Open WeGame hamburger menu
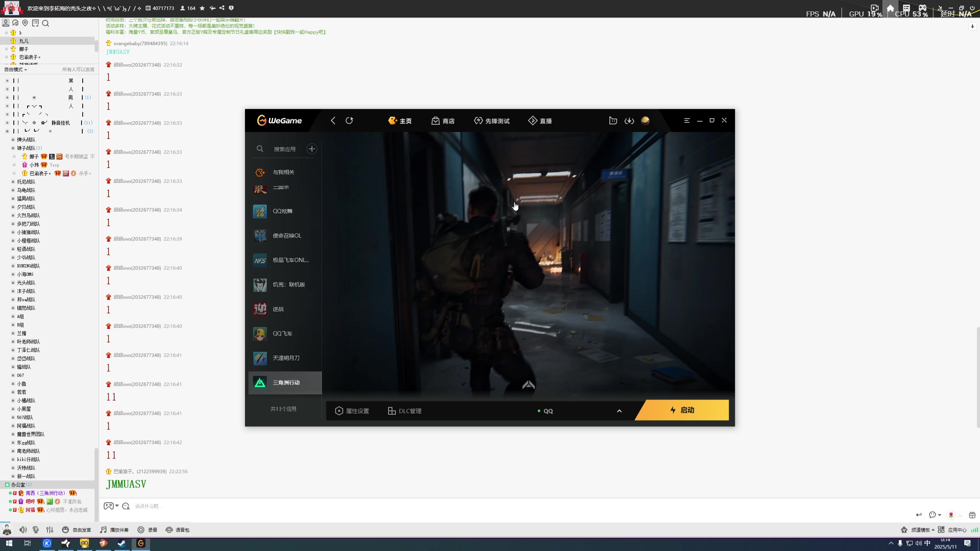 click(x=687, y=121)
